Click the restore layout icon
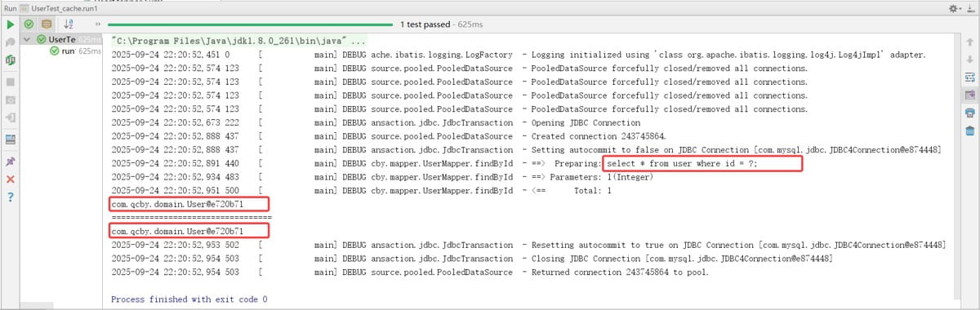Image resolution: width=980 pixels, height=310 pixels. point(11,139)
